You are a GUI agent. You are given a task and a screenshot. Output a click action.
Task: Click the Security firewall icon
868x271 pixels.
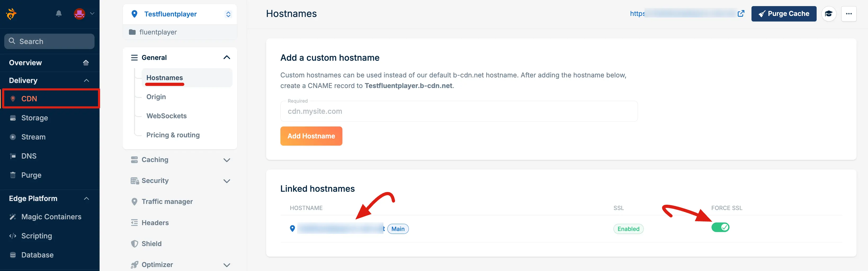click(x=135, y=181)
